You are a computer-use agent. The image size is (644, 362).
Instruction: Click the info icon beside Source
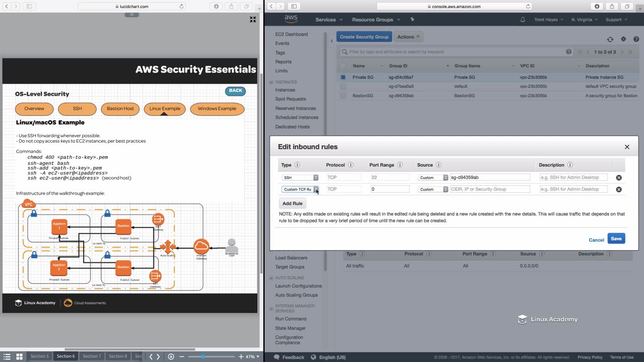tap(439, 165)
